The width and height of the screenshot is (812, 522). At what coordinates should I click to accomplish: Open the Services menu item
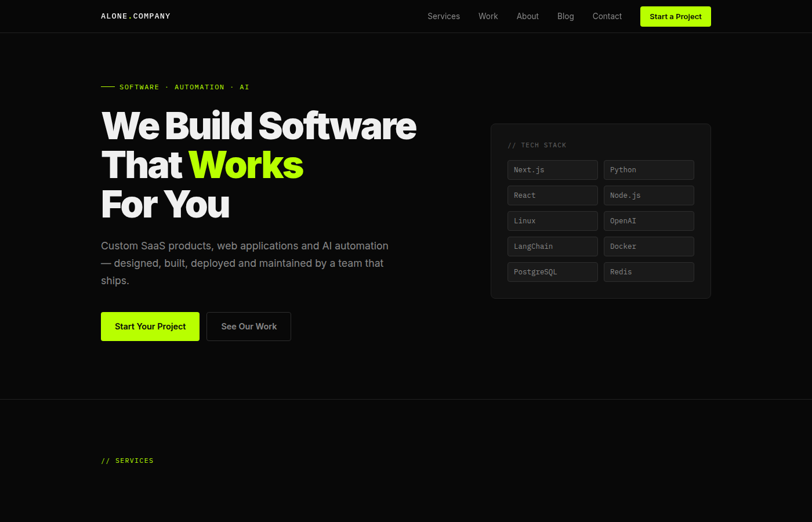[x=443, y=16]
